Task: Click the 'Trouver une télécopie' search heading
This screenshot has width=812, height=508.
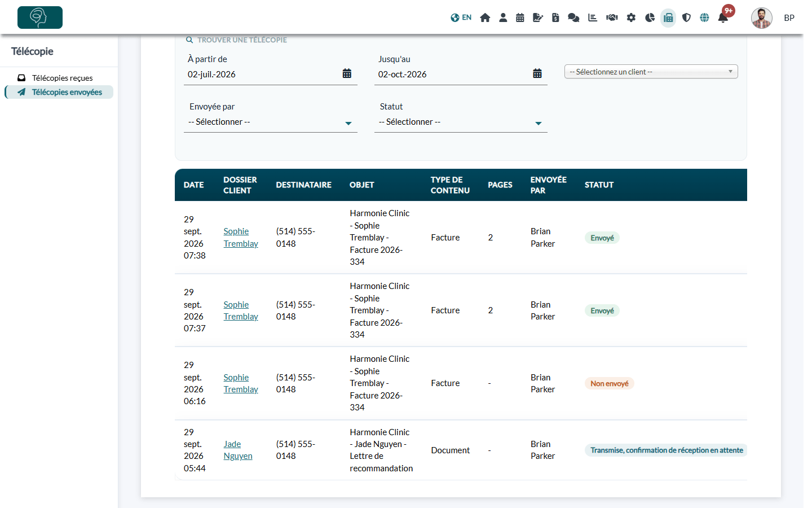Action: 236,40
